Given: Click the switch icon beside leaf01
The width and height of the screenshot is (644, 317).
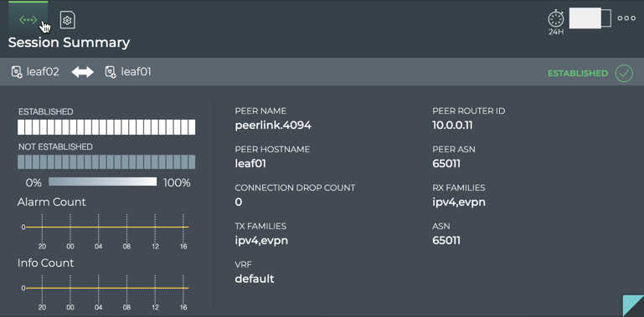Looking at the screenshot, I should coord(111,72).
